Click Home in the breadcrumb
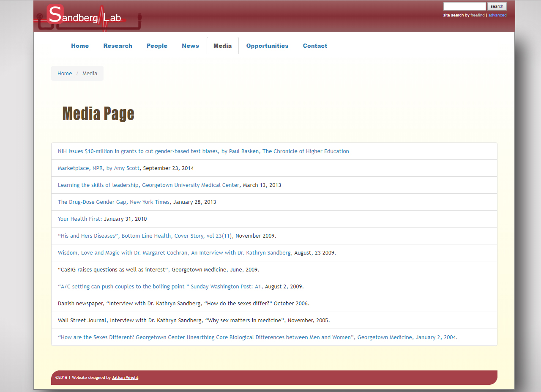This screenshot has height=392, width=541. (x=65, y=74)
